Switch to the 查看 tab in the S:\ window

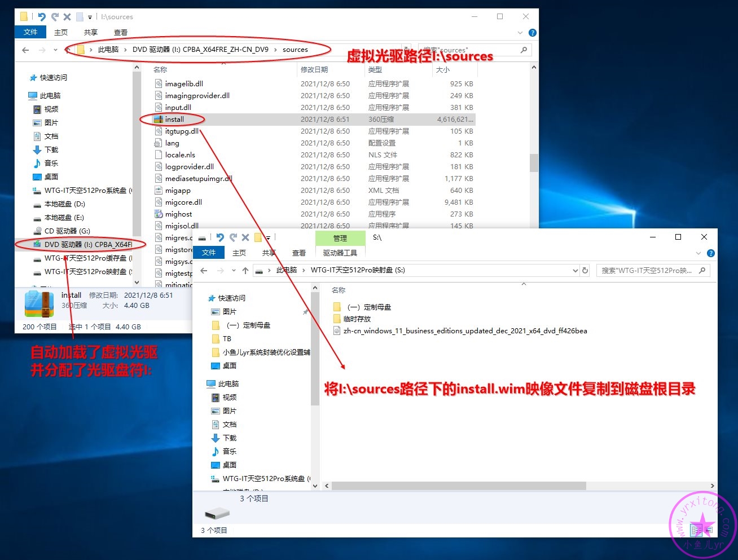click(299, 253)
